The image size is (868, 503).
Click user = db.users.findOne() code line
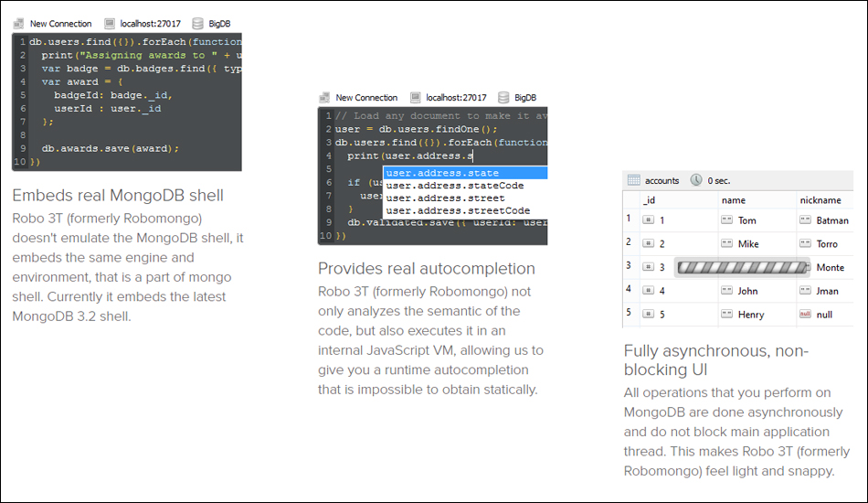coord(417,129)
